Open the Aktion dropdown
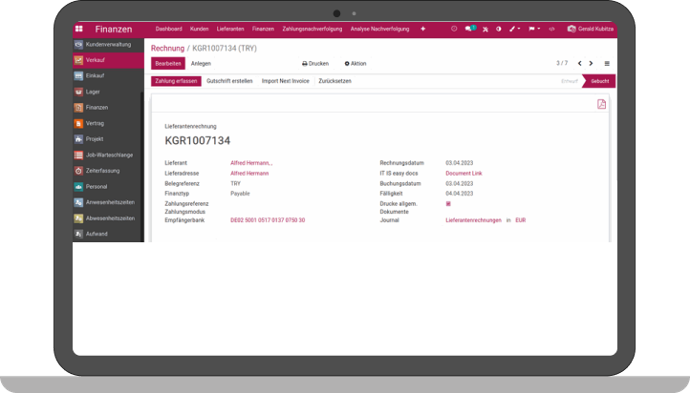The height and width of the screenshot is (393, 690). [x=355, y=63]
